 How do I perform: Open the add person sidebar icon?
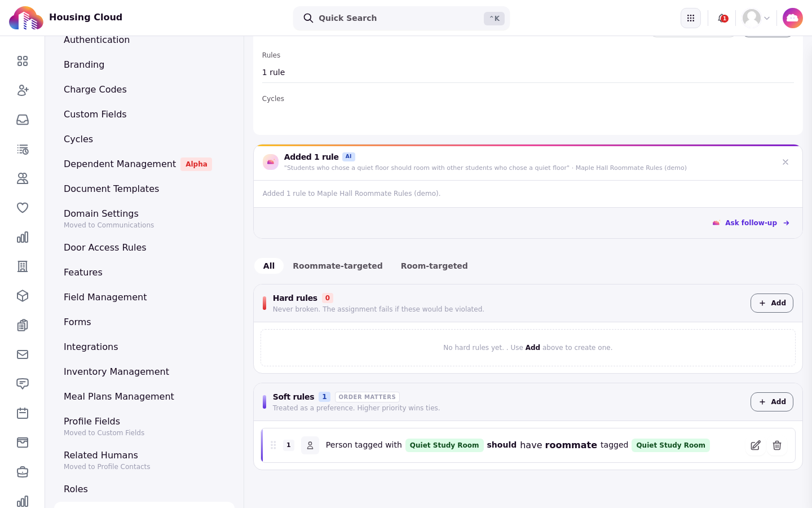(x=23, y=90)
